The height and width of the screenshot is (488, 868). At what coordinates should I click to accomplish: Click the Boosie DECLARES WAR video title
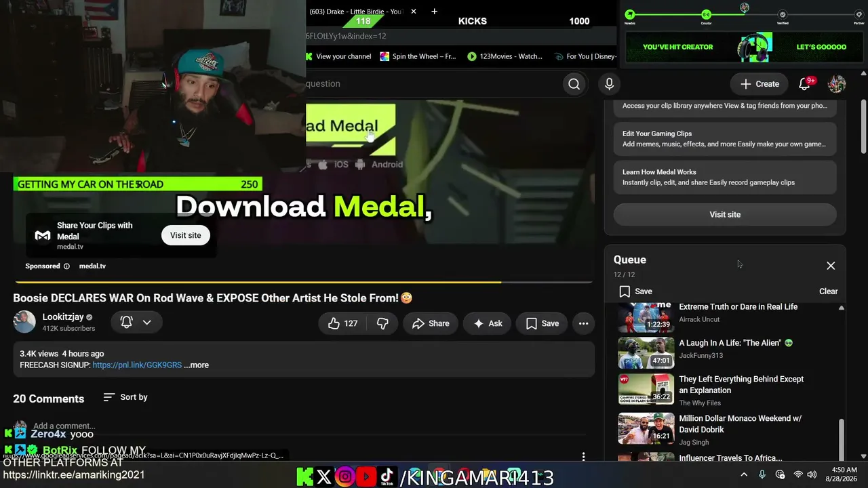tap(212, 298)
